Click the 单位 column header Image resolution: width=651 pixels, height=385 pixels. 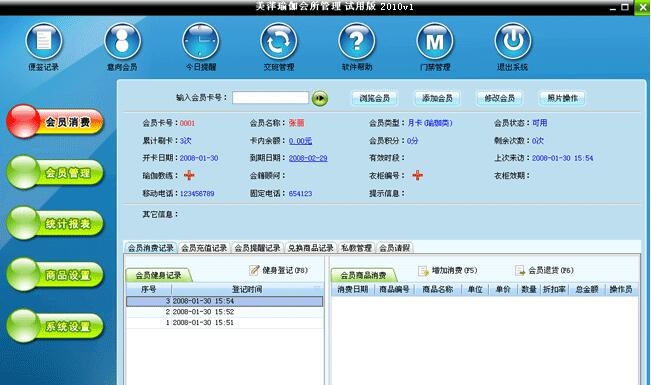[475, 289]
